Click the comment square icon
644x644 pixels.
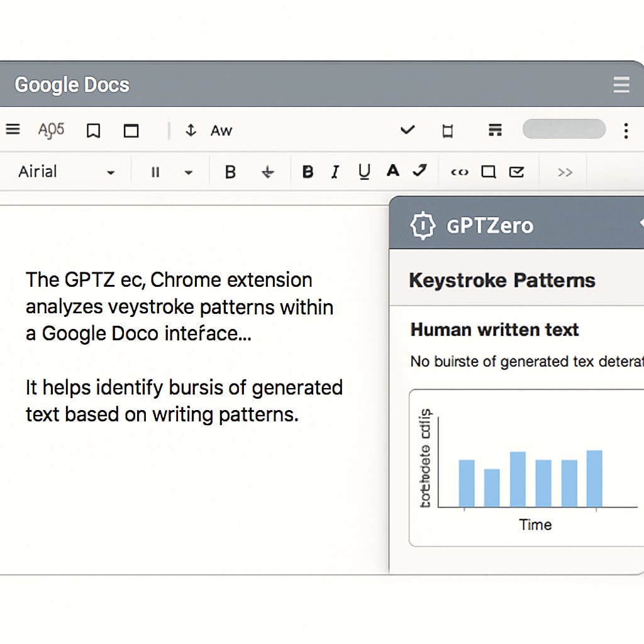tap(488, 172)
